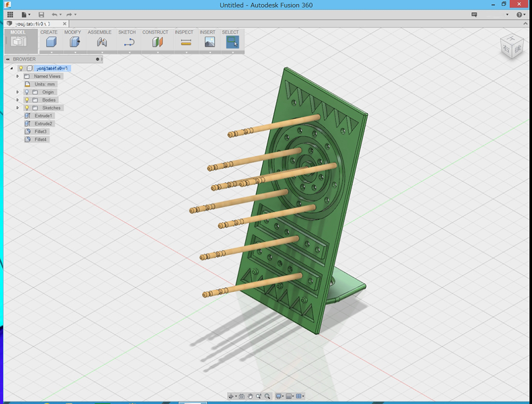Open the MODEL workspace switcher
The height and width of the screenshot is (404, 532).
[x=21, y=41]
